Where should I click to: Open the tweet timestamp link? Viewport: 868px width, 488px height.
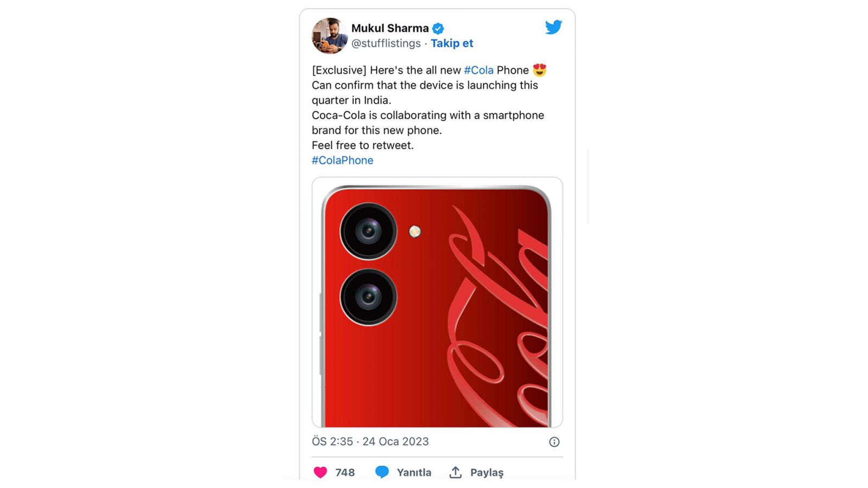coord(370,441)
